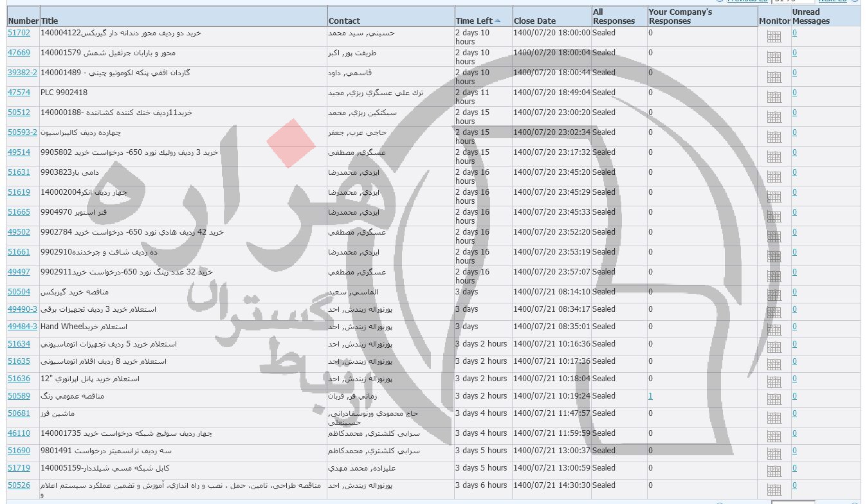Open unread messages link for row 50512
Screen dimensions: 867x504
coord(794,113)
